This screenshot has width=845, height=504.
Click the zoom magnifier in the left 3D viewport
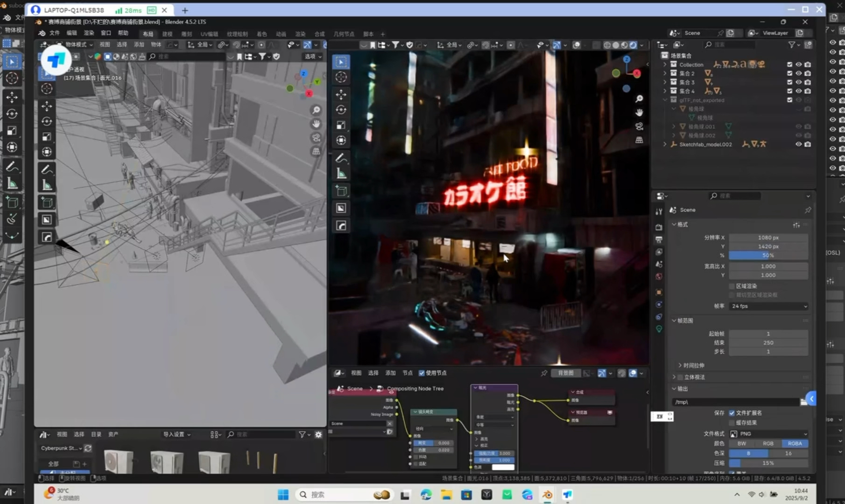pyautogui.click(x=316, y=110)
